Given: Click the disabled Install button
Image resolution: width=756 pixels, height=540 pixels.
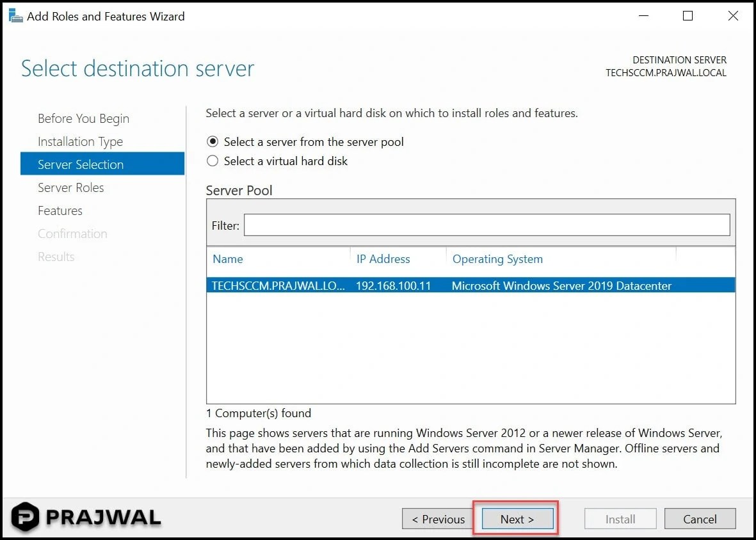Looking at the screenshot, I should point(620,519).
